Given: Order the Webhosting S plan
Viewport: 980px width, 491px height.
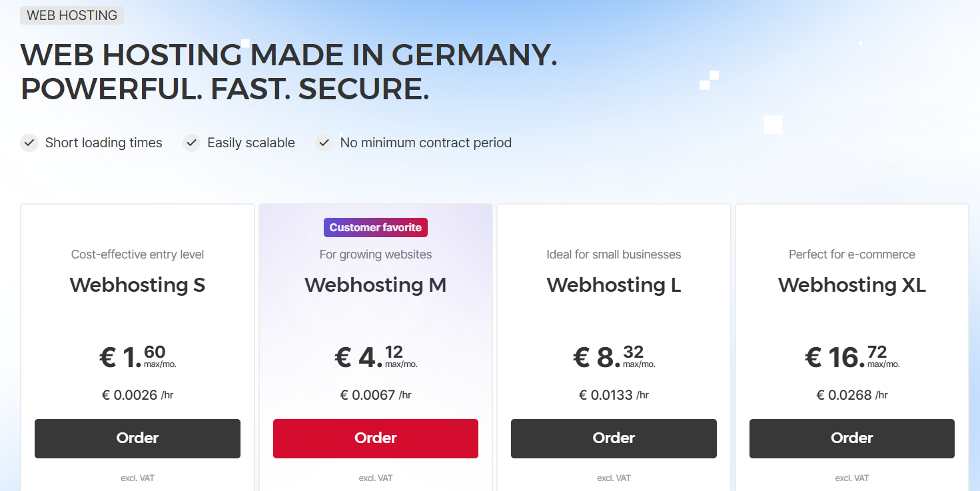Looking at the screenshot, I should [137, 438].
